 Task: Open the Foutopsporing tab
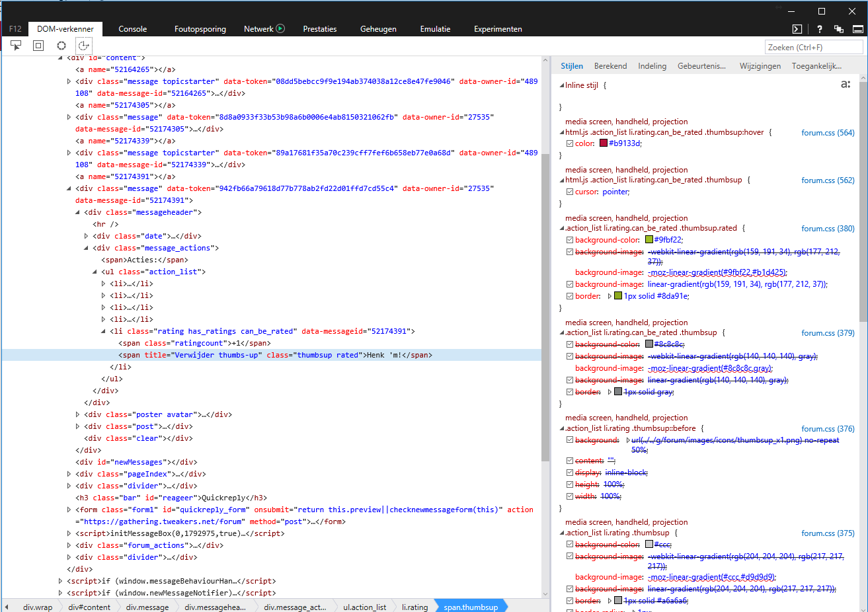200,29
